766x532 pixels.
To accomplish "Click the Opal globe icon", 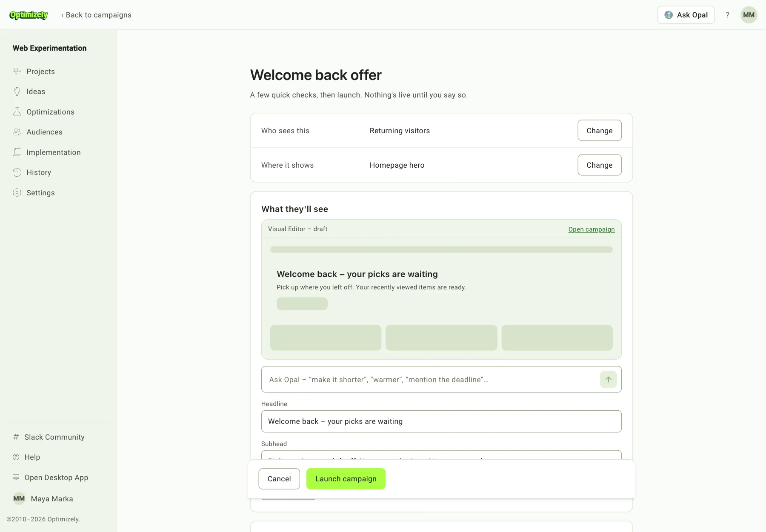I will point(669,15).
